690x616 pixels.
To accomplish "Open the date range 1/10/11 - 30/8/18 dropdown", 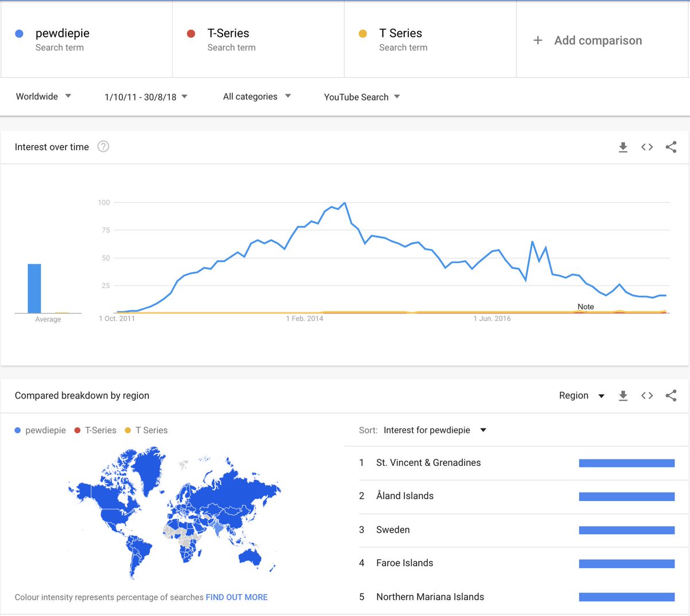I will pos(146,97).
